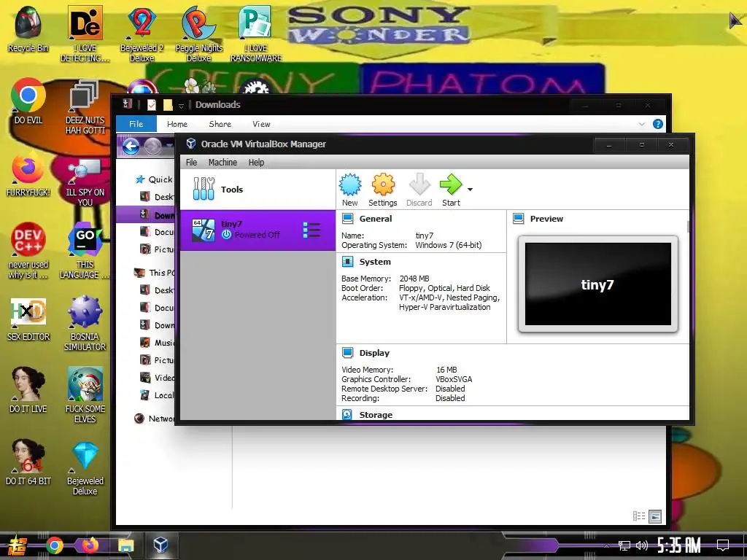Open the Start menu on the taskbar
Viewport: 747px width, 560px height.
click(18, 545)
